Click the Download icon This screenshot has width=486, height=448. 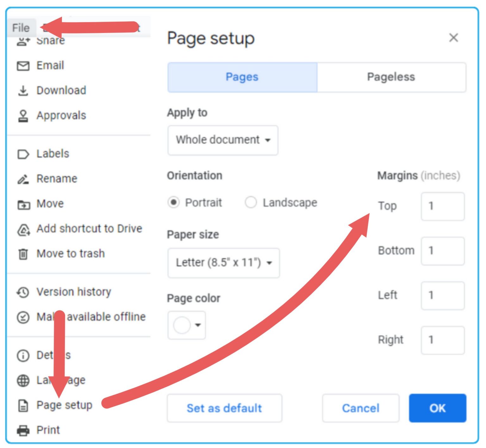[22, 90]
